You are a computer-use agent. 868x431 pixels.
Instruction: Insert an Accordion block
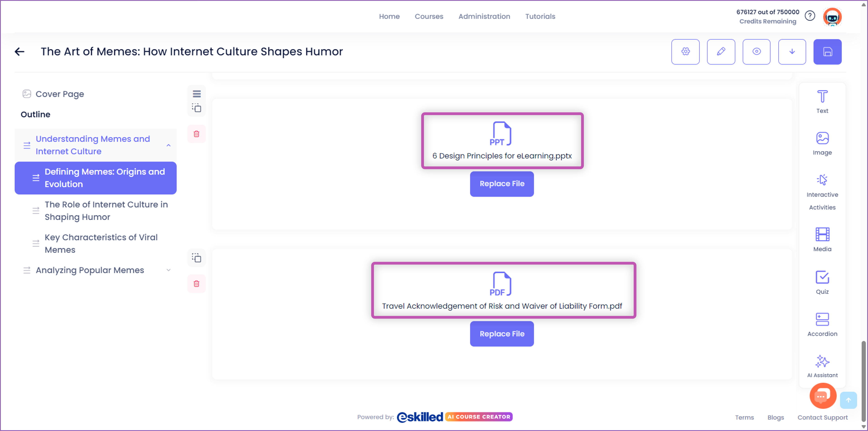click(x=822, y=324)
